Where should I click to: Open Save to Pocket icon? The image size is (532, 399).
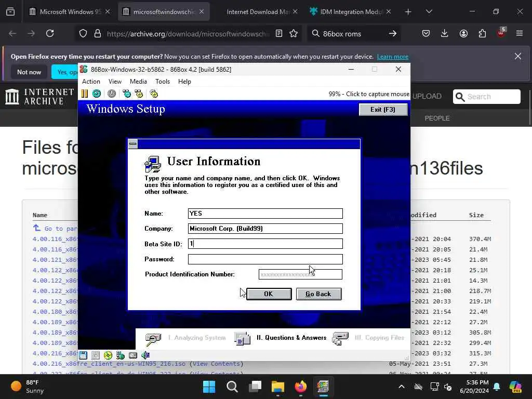pos(426,33)
